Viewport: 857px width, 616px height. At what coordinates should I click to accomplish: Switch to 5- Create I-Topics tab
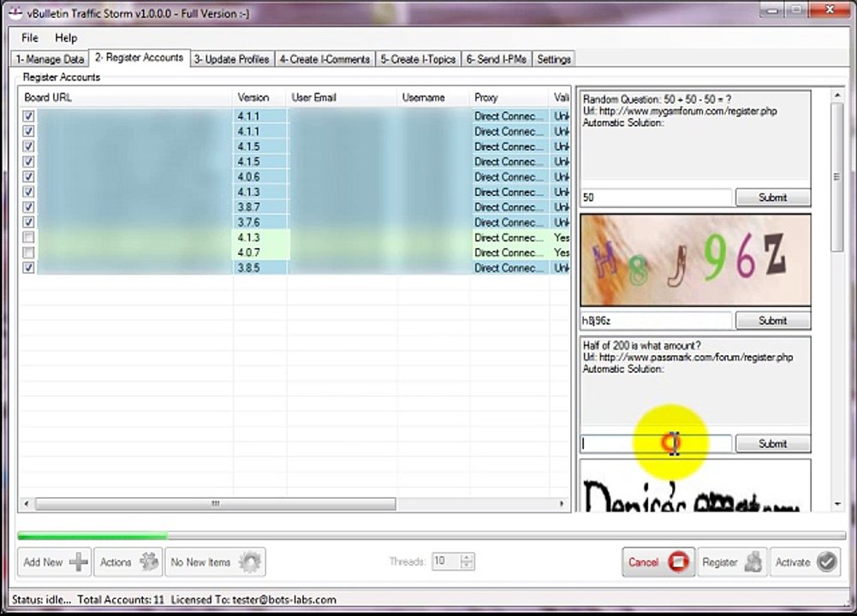[418, 59]
